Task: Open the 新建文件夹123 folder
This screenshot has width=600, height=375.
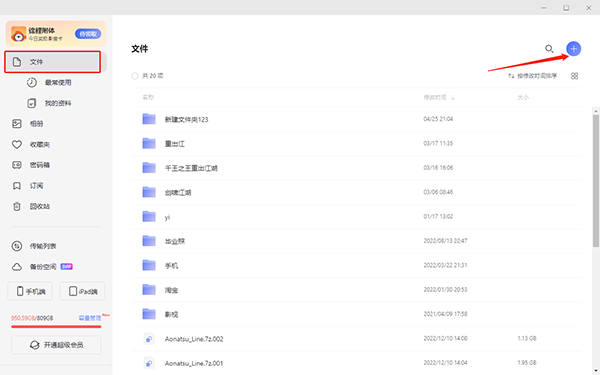Action: click(186, 119)
